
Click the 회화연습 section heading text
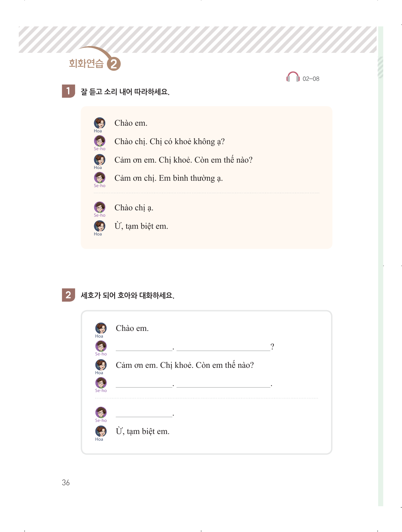(86, 64)
